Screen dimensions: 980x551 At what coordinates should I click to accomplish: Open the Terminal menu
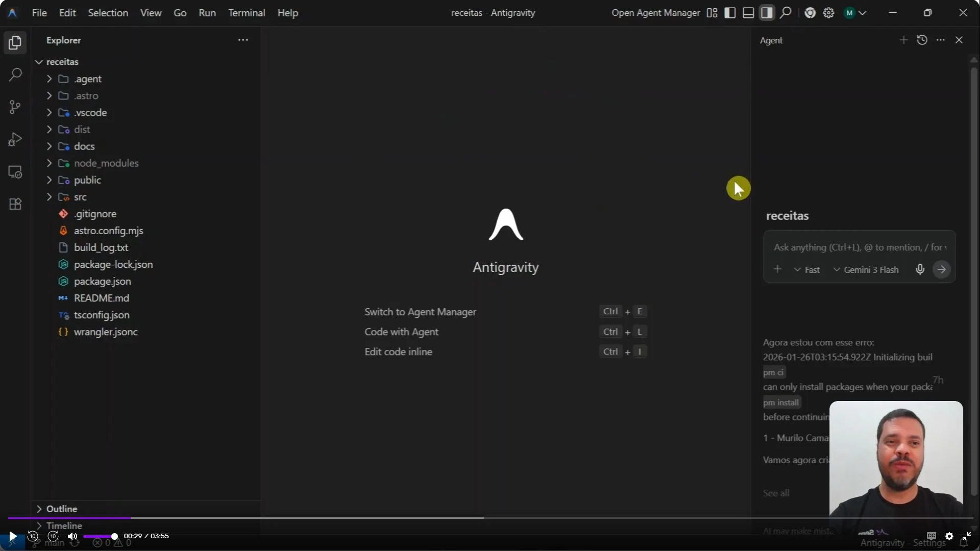tap(247, 13)
